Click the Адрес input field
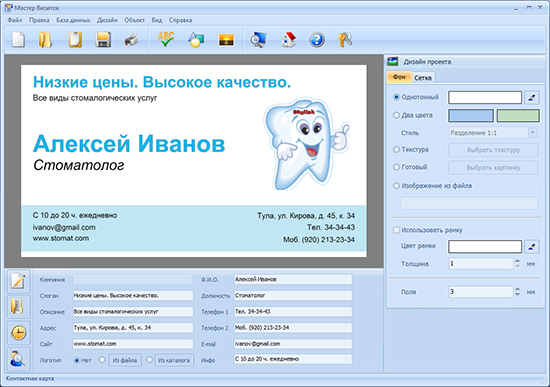 133,328
